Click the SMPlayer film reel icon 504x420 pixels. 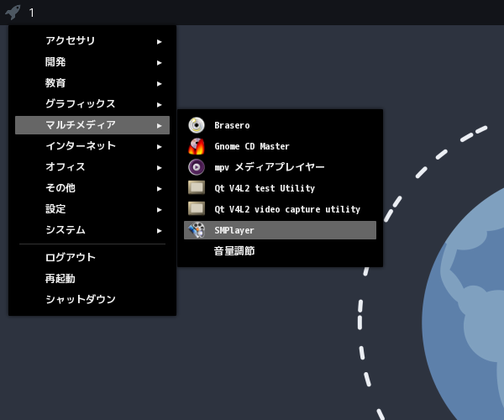coord(197,230)
